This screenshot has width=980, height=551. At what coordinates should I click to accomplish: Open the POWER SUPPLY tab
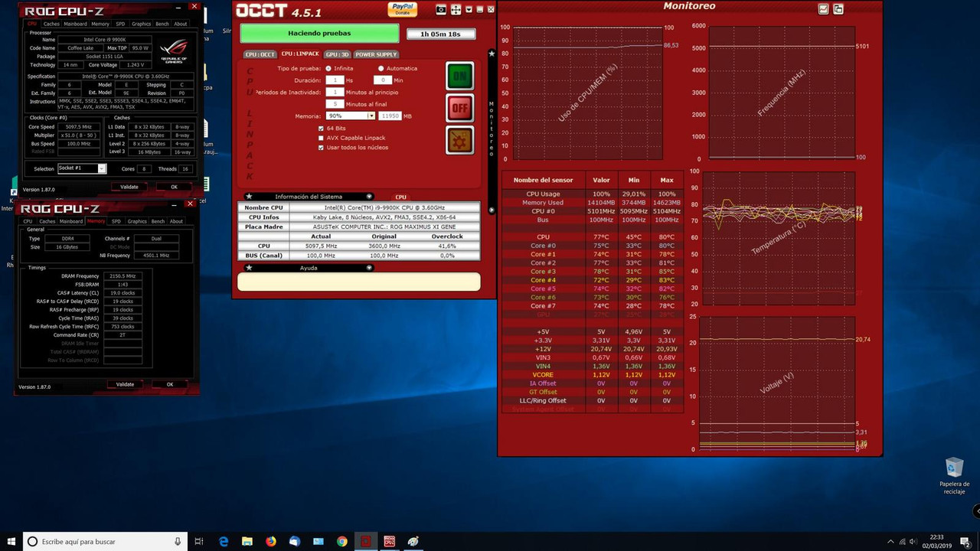376,54
